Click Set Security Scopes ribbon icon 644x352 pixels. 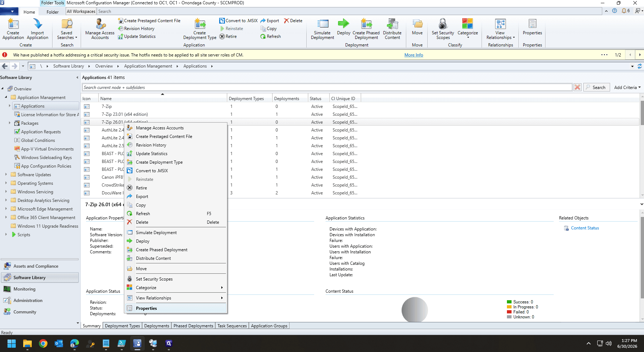(x=443, y=29)
